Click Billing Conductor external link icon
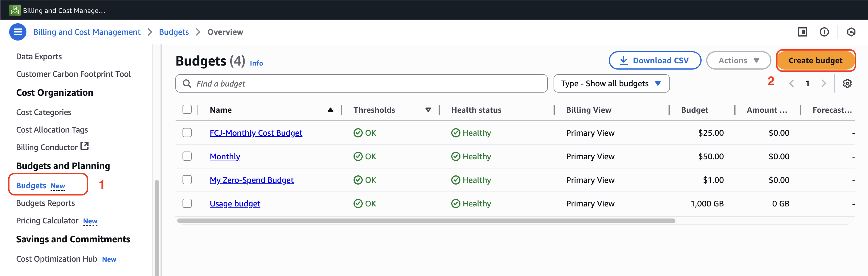 85,146
